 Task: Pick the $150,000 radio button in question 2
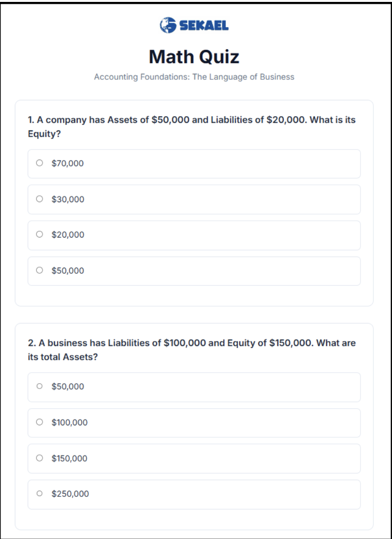pos(40,458)
